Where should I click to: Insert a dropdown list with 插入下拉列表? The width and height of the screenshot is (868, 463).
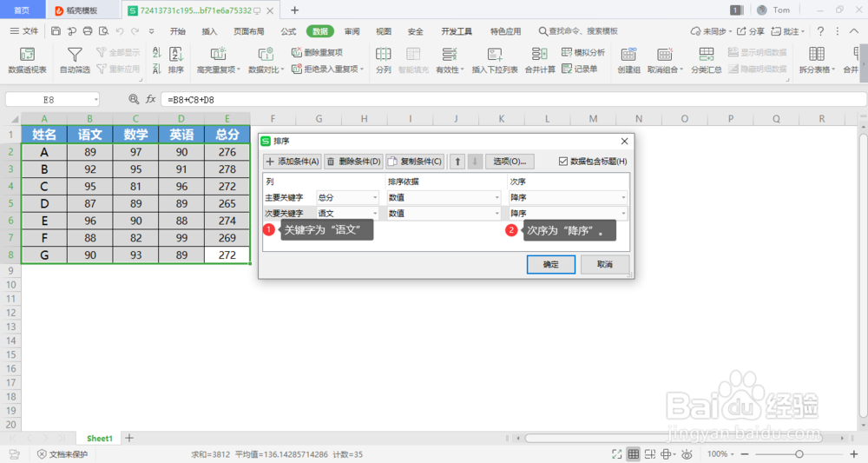495,60
